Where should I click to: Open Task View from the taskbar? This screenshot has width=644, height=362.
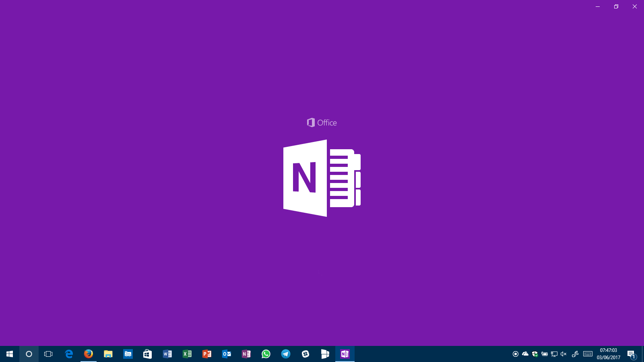coord(48,354)
